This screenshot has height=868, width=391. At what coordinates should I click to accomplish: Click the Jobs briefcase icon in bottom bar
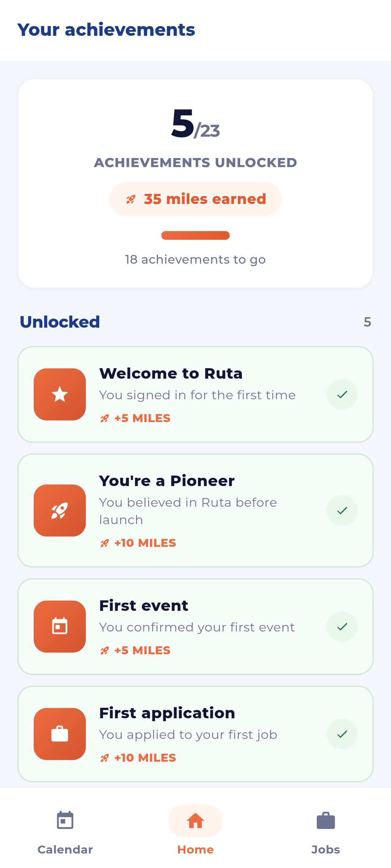pos(326,820)
